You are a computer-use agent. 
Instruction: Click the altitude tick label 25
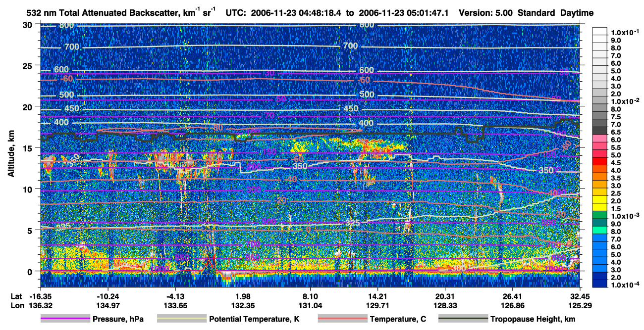point(28,65)
